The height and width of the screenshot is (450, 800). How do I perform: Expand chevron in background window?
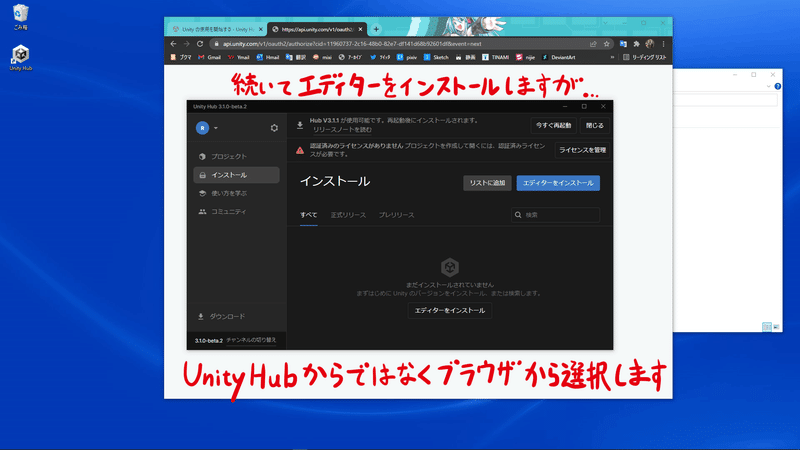[x=768, y=86]
